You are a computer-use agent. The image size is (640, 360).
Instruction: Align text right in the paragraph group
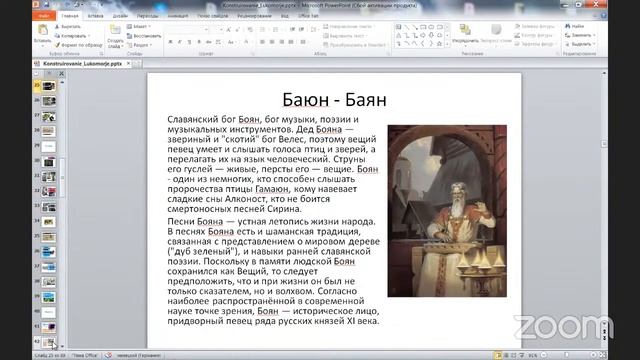(x=282, y=42)
